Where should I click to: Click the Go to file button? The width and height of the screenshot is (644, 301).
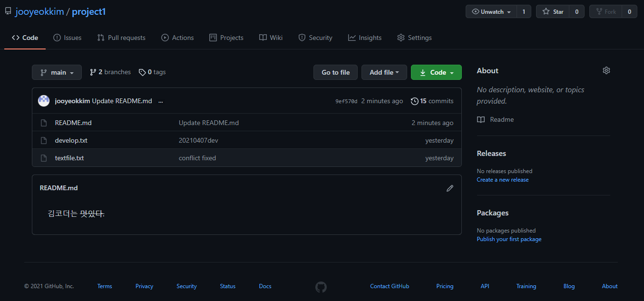[335, 72]
